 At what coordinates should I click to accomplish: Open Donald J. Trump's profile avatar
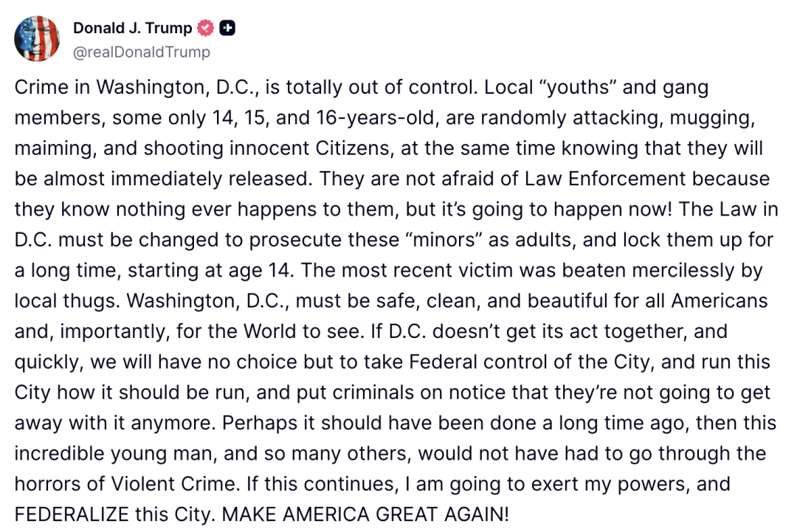[x=37, y=38]
